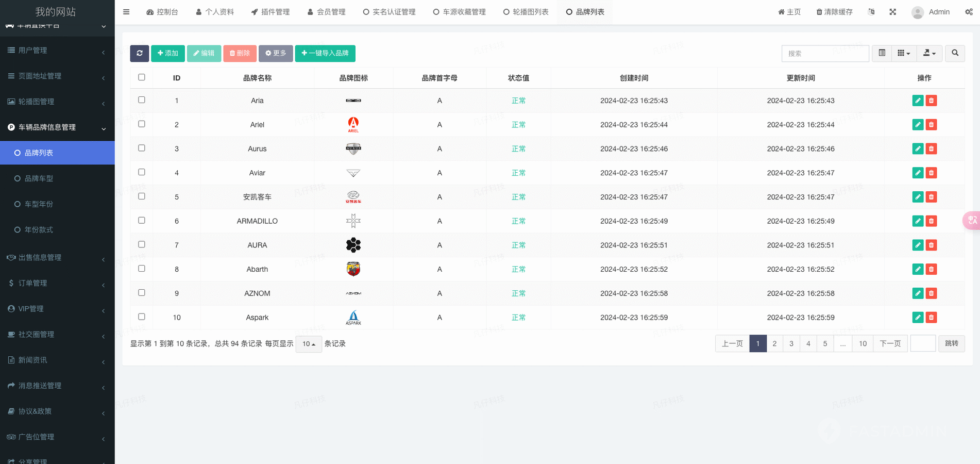Click the 一键导入品牌 button
The width and height of the screenshot is (980, 464).
point(325,53)
